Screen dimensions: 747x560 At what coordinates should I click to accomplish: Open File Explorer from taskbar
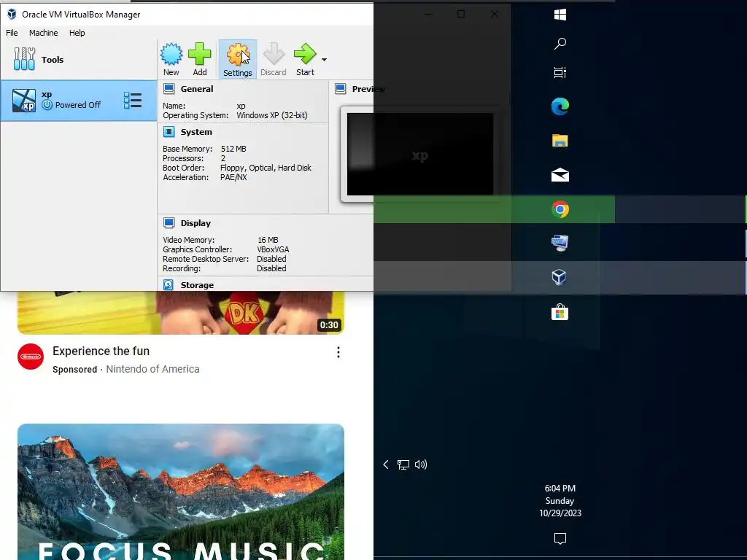coord(560,141)
